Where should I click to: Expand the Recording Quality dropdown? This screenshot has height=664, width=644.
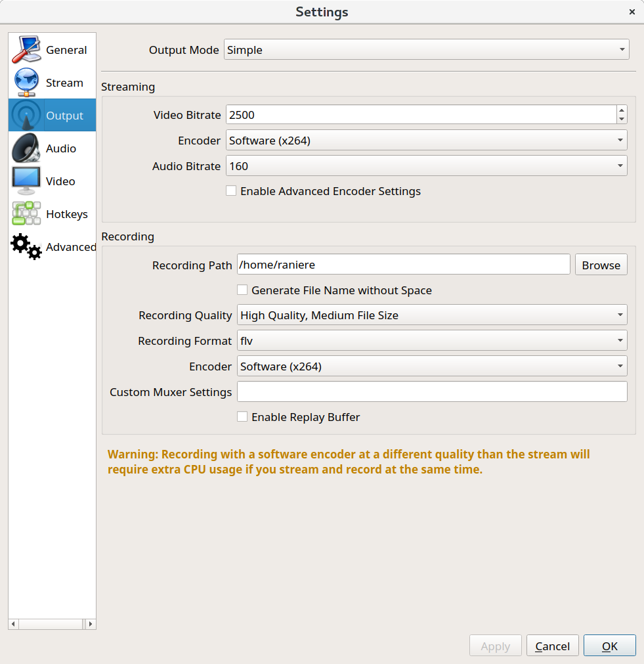tap(432, 315)
